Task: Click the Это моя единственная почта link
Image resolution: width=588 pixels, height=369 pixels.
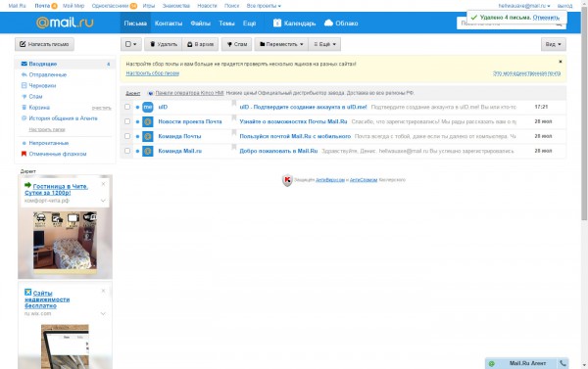Action: [x=527, y=73]
